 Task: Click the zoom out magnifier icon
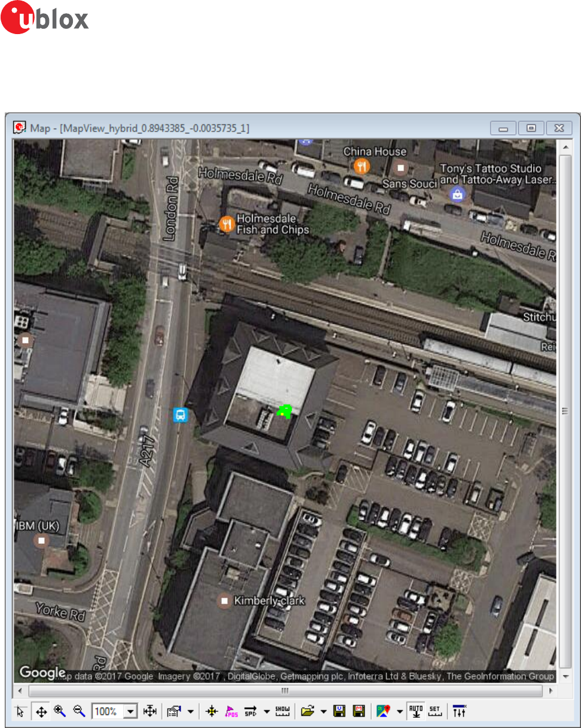click(x=78, y=712)
